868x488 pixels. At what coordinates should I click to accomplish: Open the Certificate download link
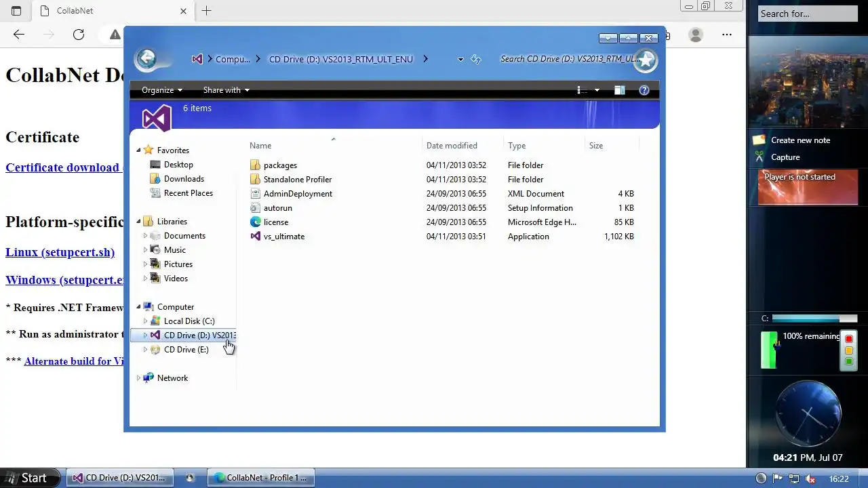pyautogui.click(x=63, y=167)
